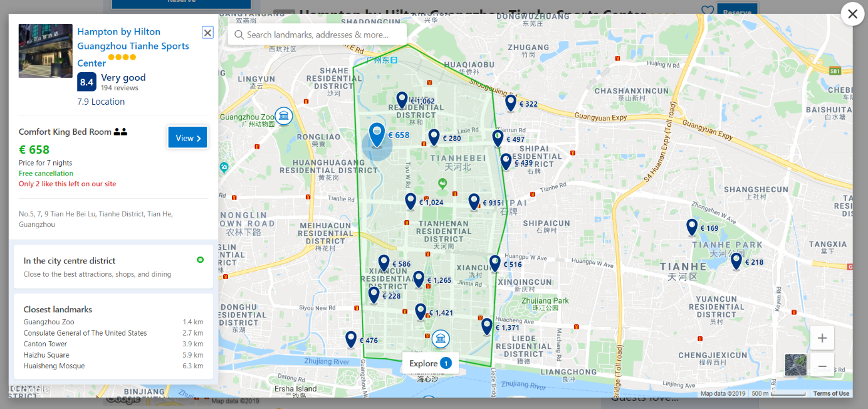Close the map overlay
The image size is (868, 409).
(x=852, y=14)
